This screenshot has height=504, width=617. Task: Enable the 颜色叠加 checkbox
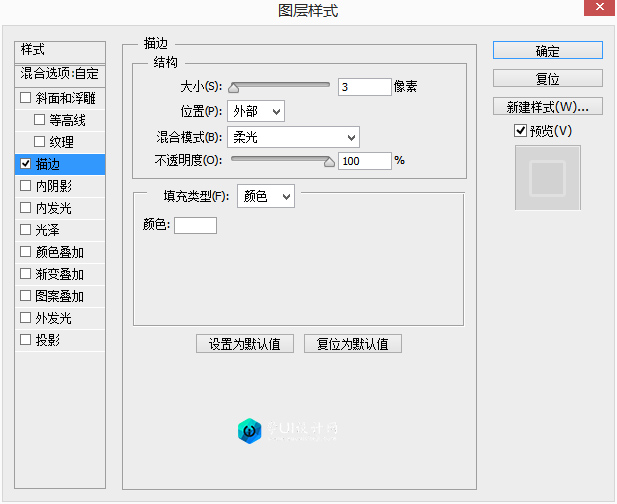(x=25, y=252)
